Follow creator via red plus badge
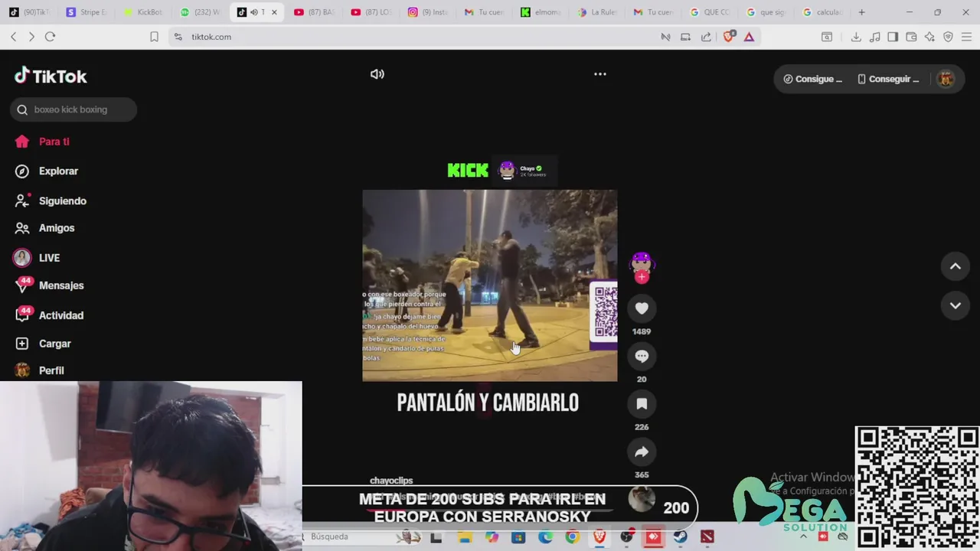980x551 pixels. [x=642, y=277]
